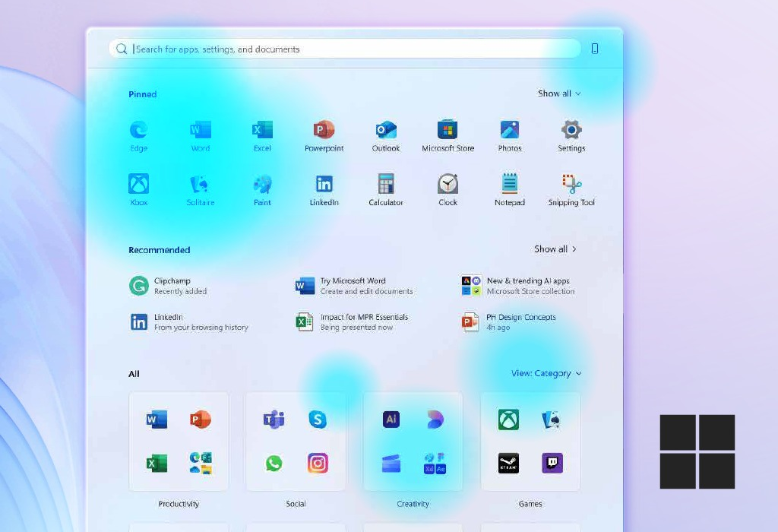Launch the Snipping Tool
The image size is (778, 532).
[571, 184]
